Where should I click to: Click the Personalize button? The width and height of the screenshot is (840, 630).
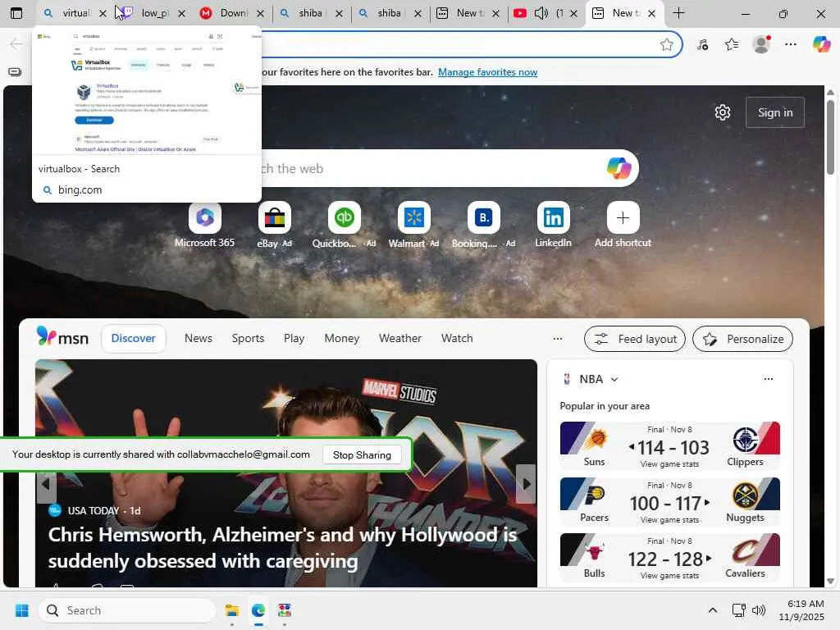tap(742, 339)
